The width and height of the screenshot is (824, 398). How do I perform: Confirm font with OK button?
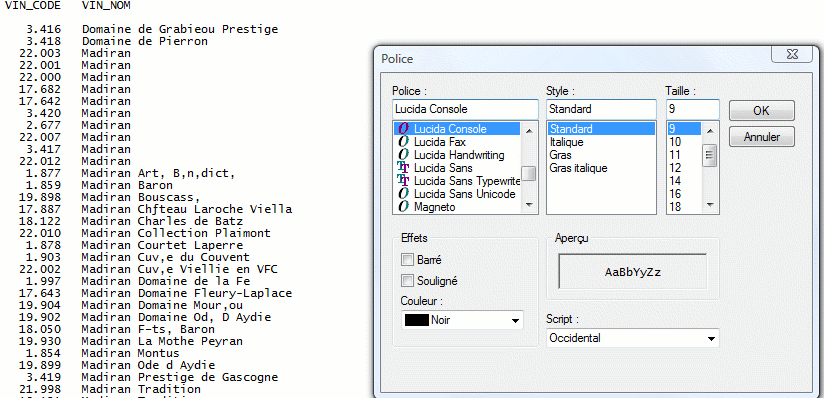[x=761, y=111]
